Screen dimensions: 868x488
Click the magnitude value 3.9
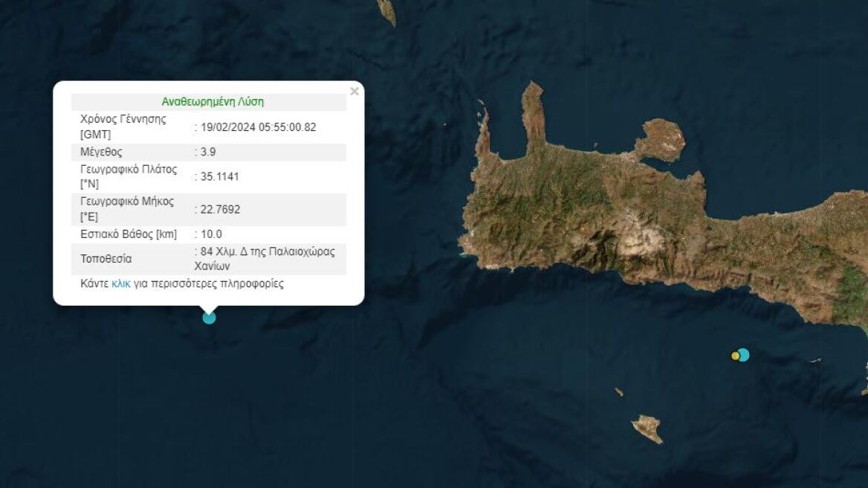(206, 151)
